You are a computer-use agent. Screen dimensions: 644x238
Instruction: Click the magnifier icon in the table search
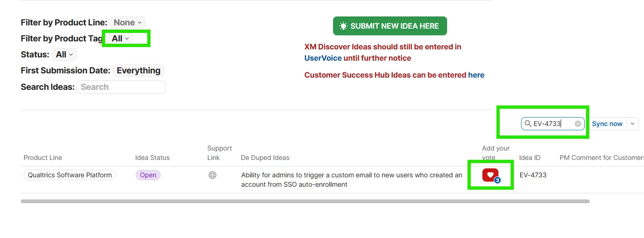(528, 124)
